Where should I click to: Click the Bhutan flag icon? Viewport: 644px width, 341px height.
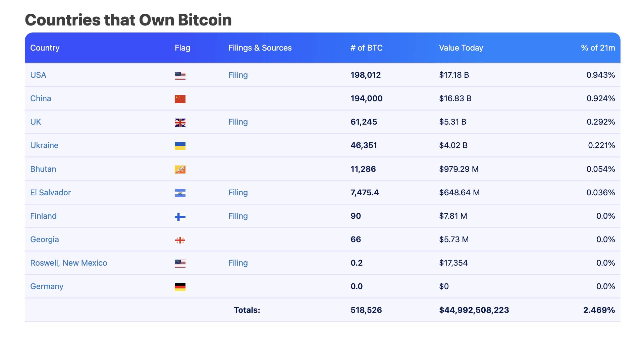coord(180,169)
